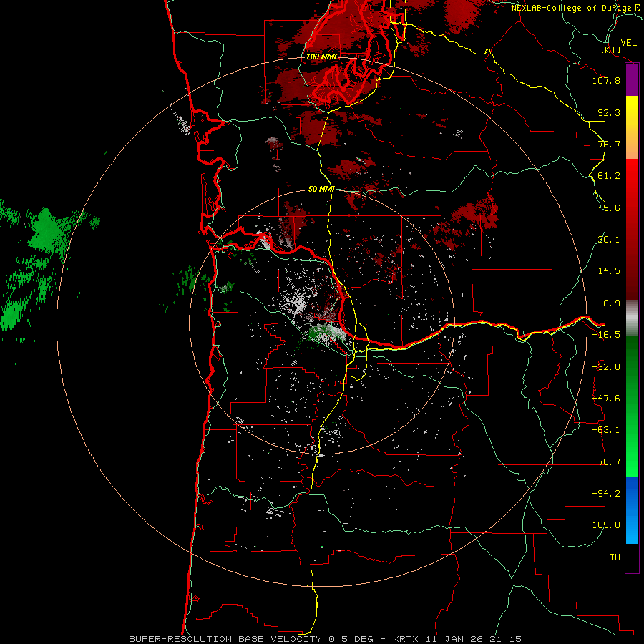This screenshot has height=644, width=644.
Task: Select the -0.9 velocity scale value
Action: [x=609, y=303]
